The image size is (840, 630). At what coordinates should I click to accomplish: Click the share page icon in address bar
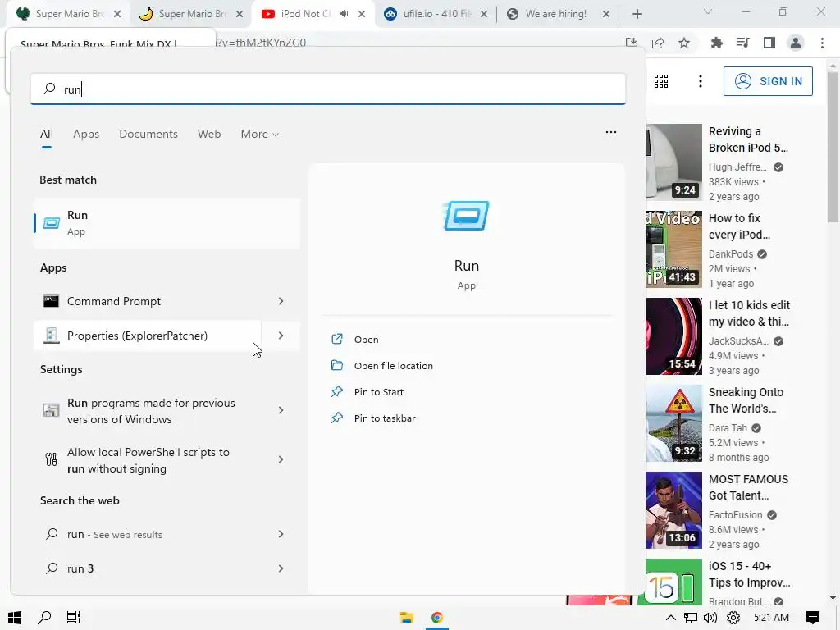coord(658,43)
